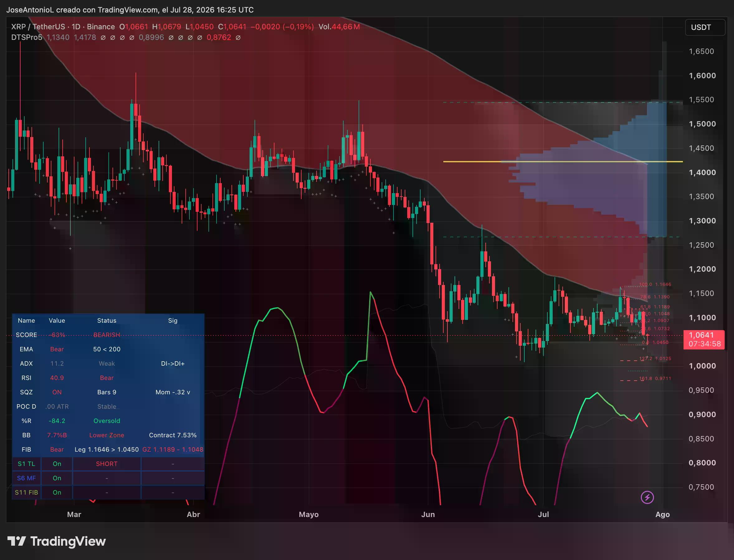
Task: Click the Mar label on time axis
Action: [x=74, y=514]
